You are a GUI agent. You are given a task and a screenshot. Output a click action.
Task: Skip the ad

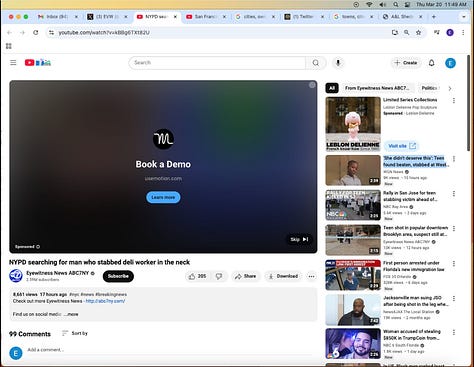pyautogui.click(x=299, y=239)
